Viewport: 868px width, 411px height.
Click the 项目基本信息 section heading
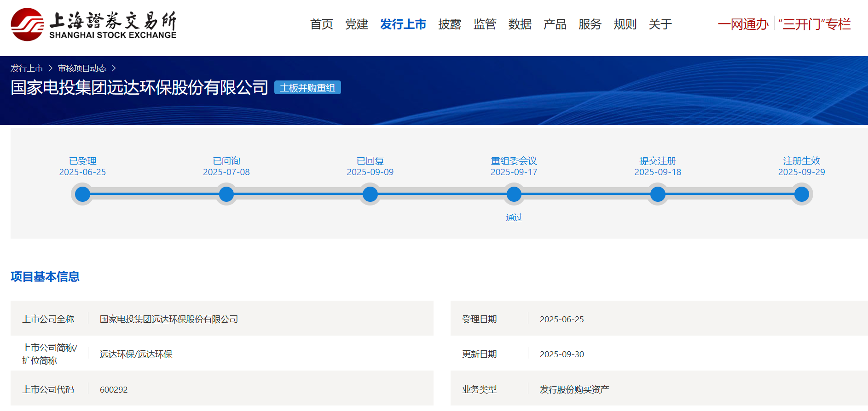(x=45, y=276)
